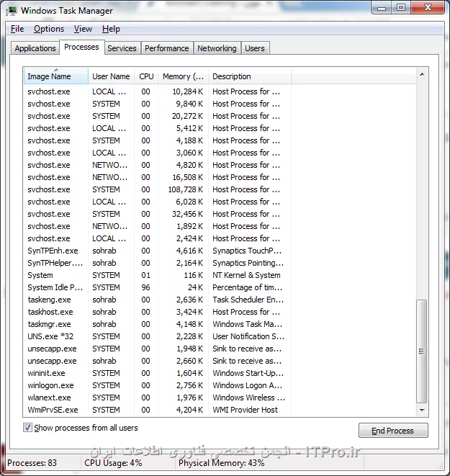
Task: Select the svchost.exe row using 32,456 K
Action: 157,214
